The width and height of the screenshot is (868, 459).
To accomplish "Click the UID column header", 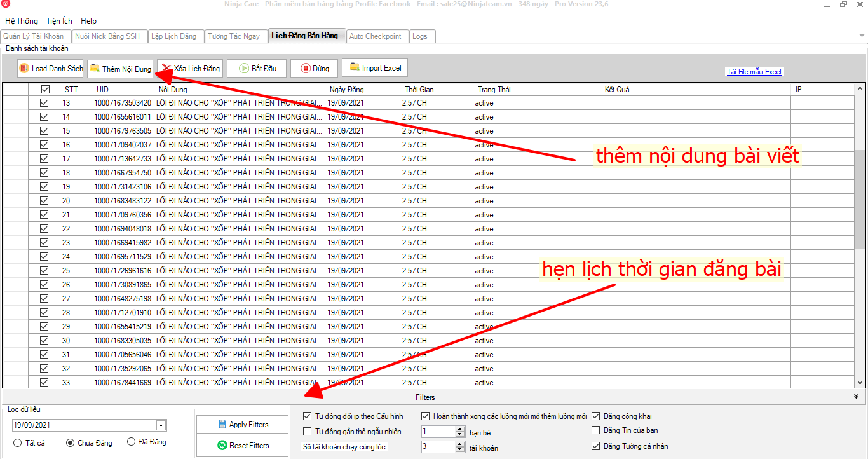I will click(x=123, y=90).
